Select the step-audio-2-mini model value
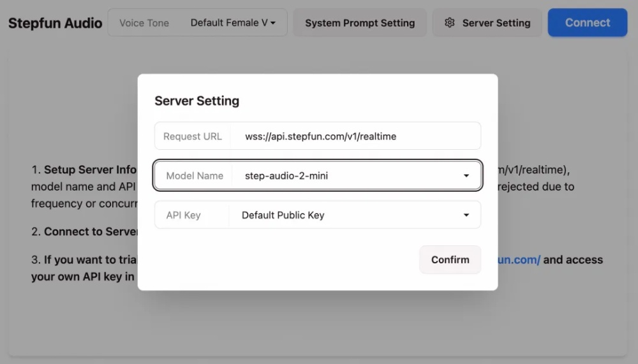 pyautogui.click(x=286, y=176)
